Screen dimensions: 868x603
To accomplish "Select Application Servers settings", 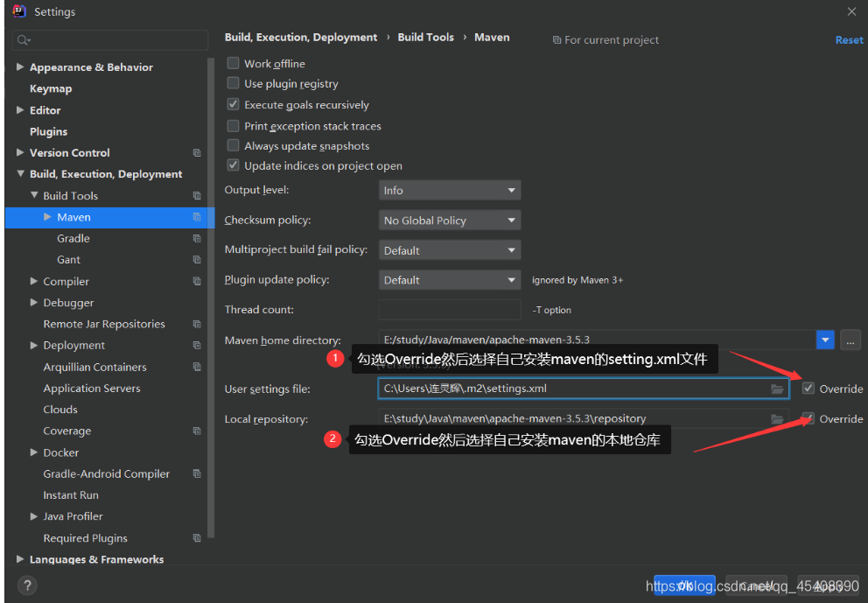I will pos(91,389).
